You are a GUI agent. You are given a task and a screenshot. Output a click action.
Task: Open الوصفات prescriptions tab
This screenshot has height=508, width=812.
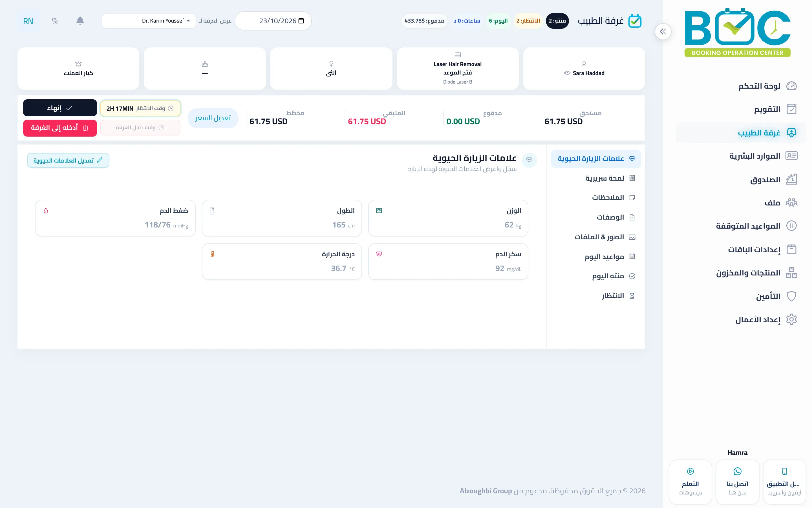(x=596, y=217)
